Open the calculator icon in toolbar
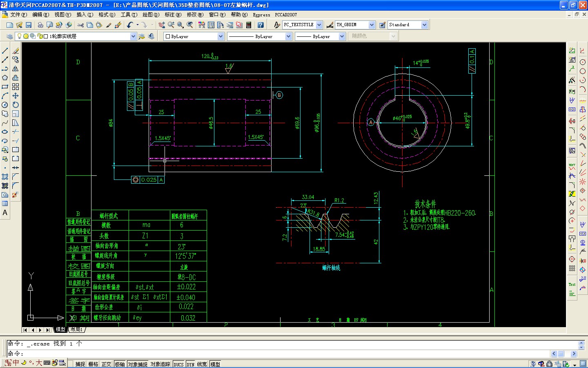This screenshot has height=368, width=588. (x=249, y=25)
